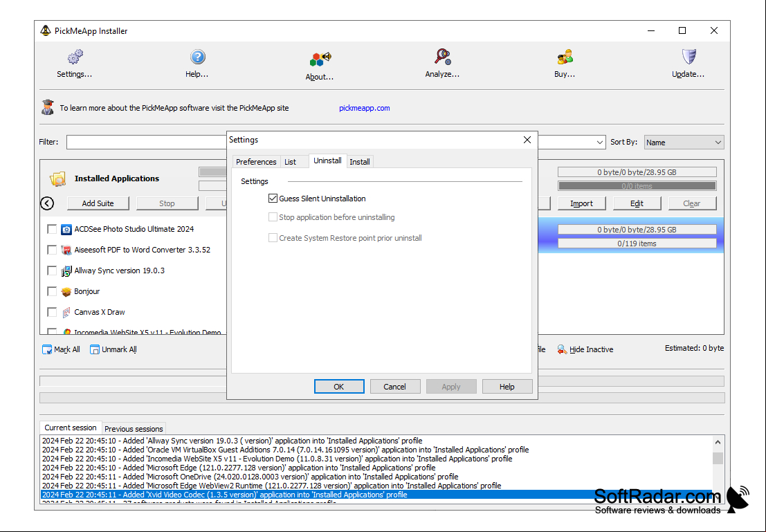Image resolution: width=766 pixels, height=532 pixels.
Task: Toggle Guess Silent Uninstallation checkbox
Action: 273,199
